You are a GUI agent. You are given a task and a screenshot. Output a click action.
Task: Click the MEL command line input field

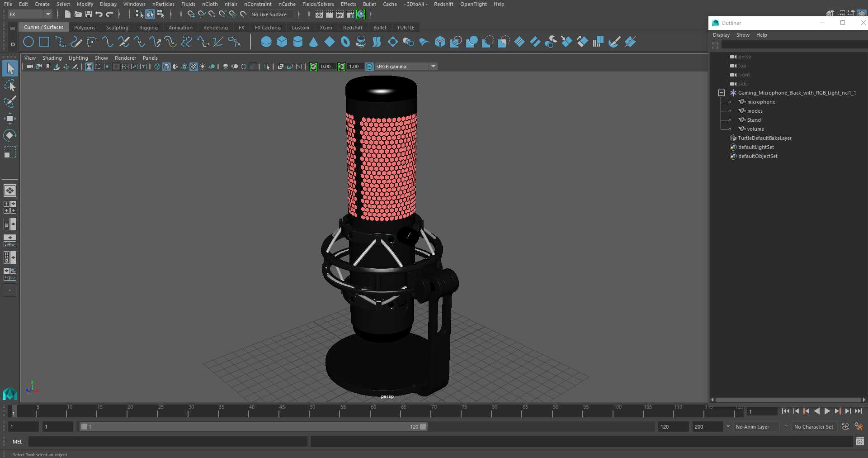click(168, 441)
